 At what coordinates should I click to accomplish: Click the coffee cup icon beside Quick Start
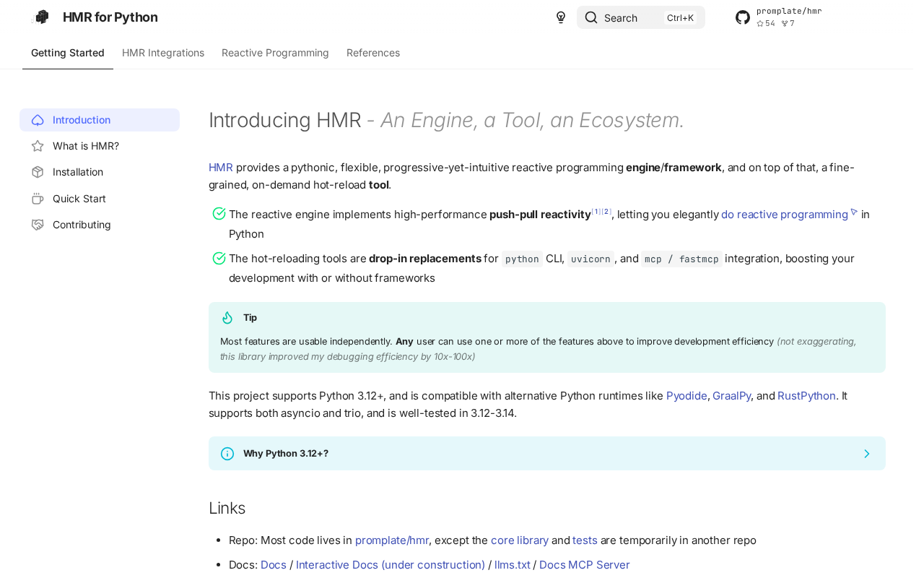tap(38, 199)
